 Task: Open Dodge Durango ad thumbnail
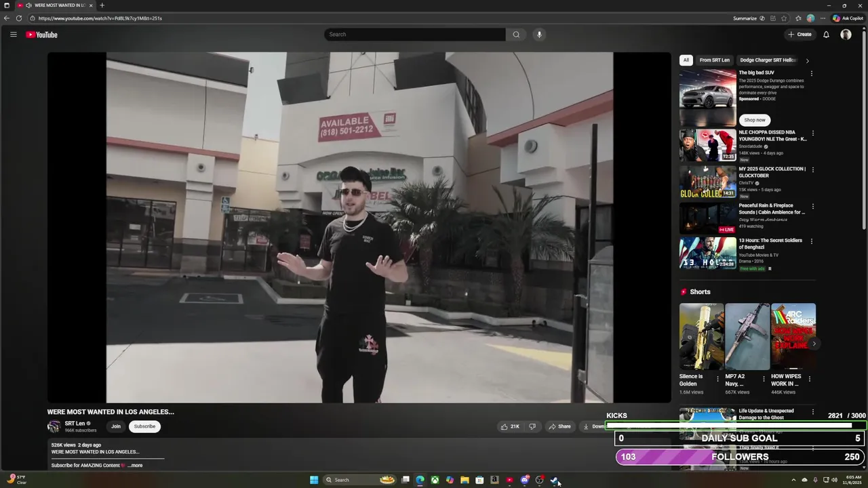tap(707, 97)
